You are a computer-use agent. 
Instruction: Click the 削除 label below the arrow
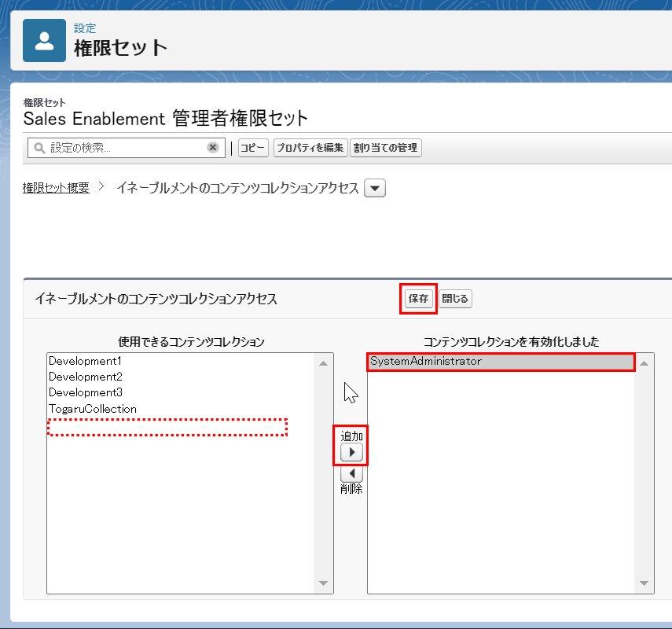(x=351, y=489)
